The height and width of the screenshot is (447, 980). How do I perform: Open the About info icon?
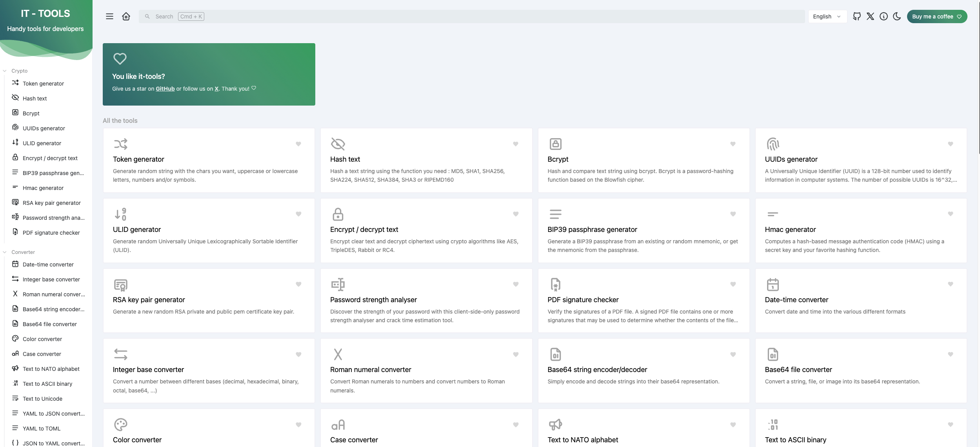click(x=884, y=16)
